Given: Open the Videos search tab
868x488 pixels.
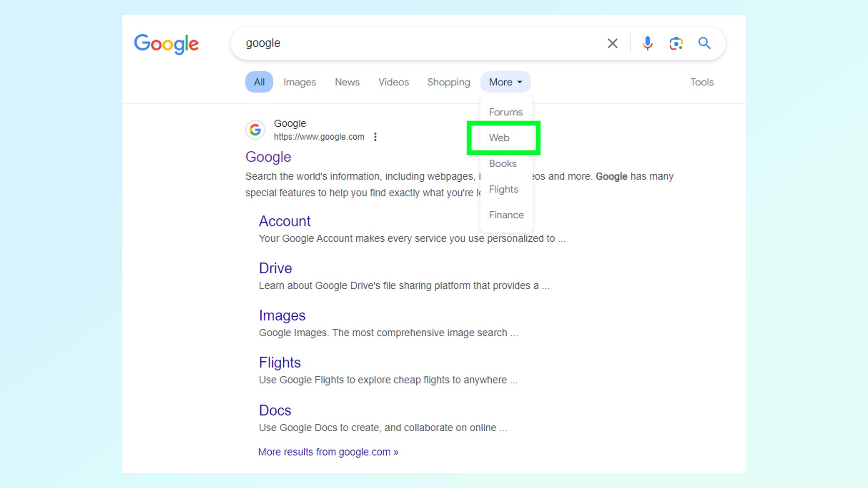Looking at the screenshot, I should click(x=393, y=82).
